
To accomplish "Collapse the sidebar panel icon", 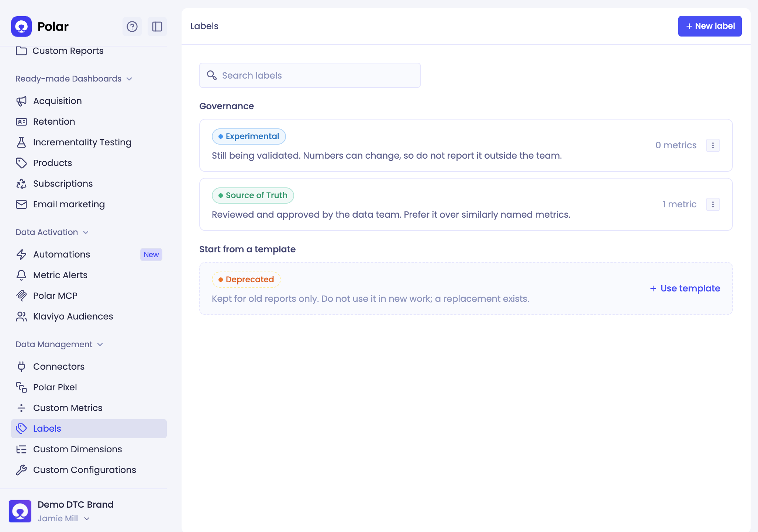I will coord(157,27).
